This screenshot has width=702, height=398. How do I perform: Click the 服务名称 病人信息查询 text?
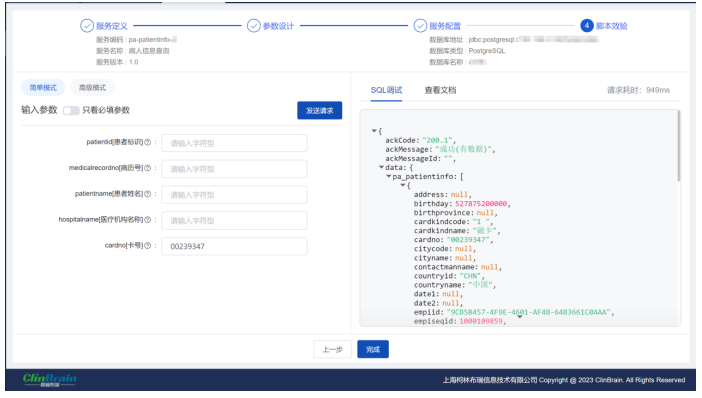(x=133, y=51)
